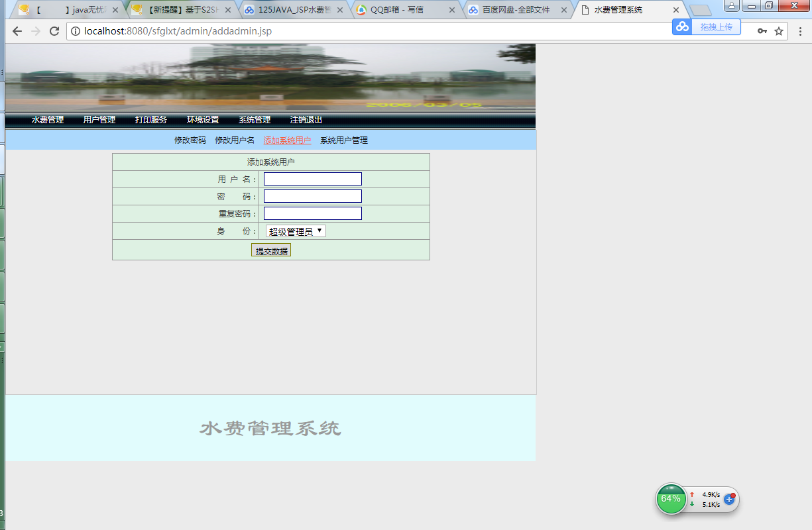Screen dimensions: 812x530
Task: Click the 系统用户管理 link
Action: pos(344,140)
